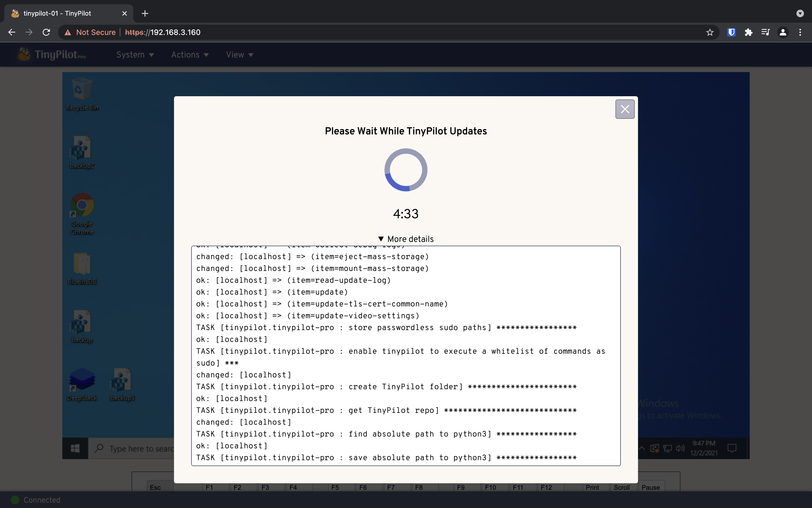Close the tinypilot-01 tab
The height and width of the screenshot is (508, 812).
point(125,13)
